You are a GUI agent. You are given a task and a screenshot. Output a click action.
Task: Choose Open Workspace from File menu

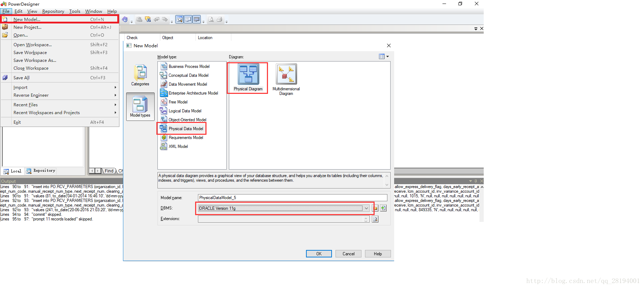(x=60, y=44)
